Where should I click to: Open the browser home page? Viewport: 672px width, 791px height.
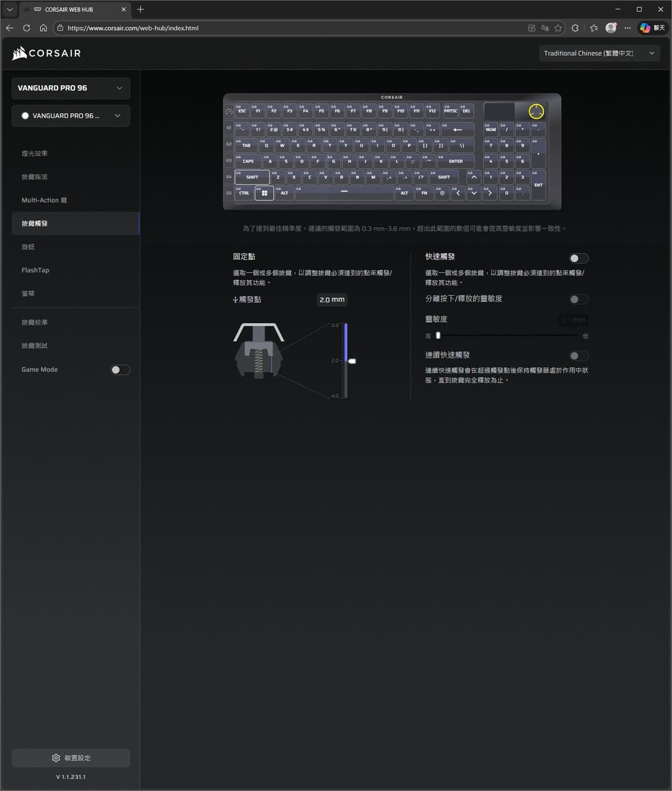pos(43,28)
